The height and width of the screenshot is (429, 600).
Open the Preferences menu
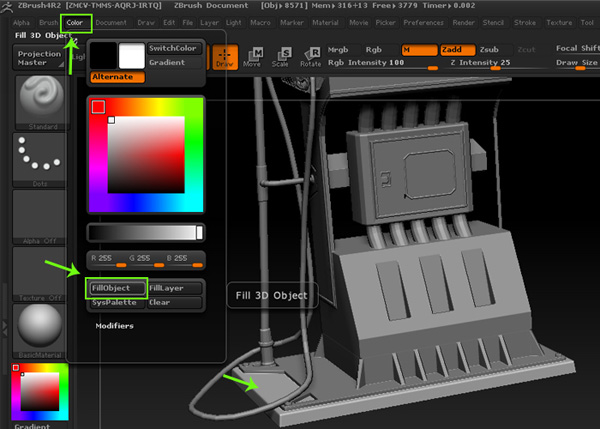pyautogui.click(x=424, y=21)
